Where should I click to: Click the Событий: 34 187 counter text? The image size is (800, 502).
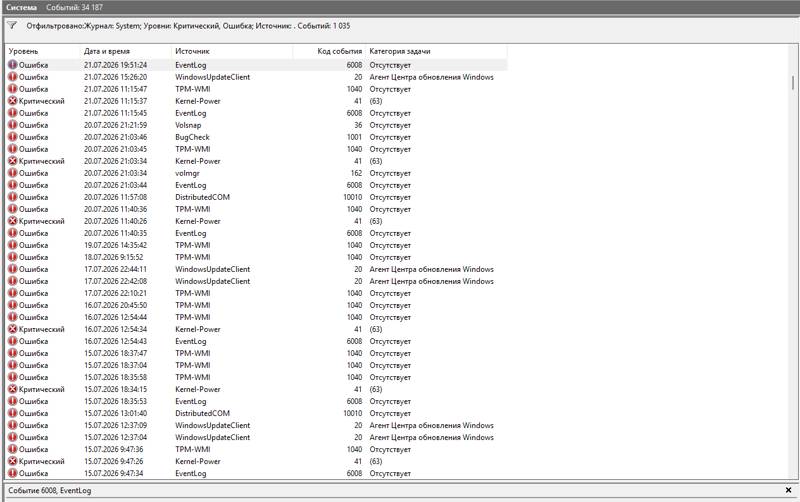74,7
